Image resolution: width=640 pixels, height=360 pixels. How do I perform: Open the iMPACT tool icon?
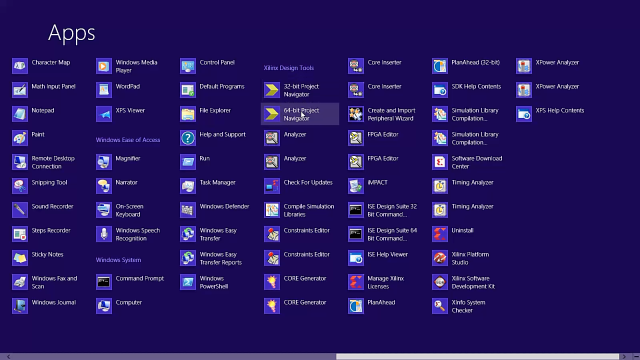356,186
